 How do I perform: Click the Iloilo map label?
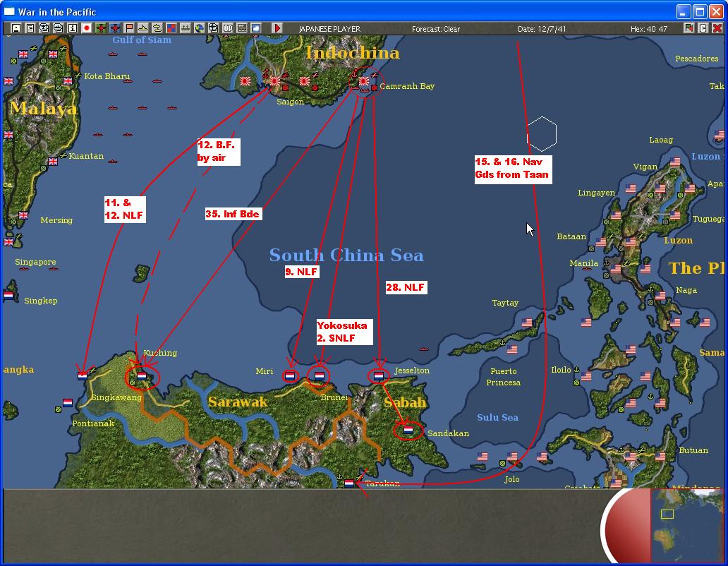560,370
